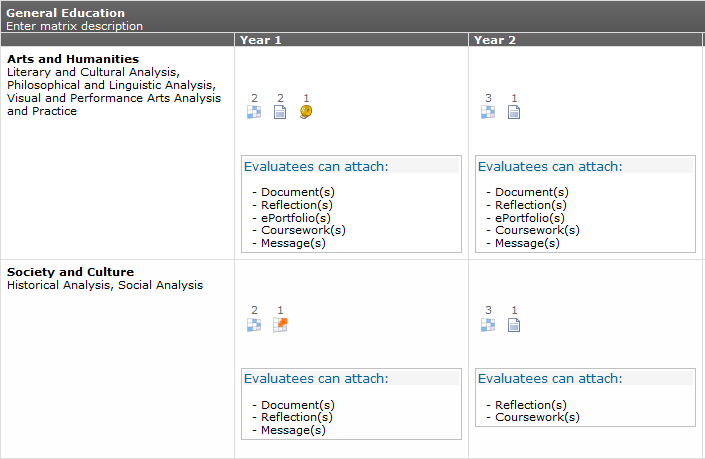Open document icon in Arts and Humanities Year 2
The image size is (705, 459).
point(514,112)
